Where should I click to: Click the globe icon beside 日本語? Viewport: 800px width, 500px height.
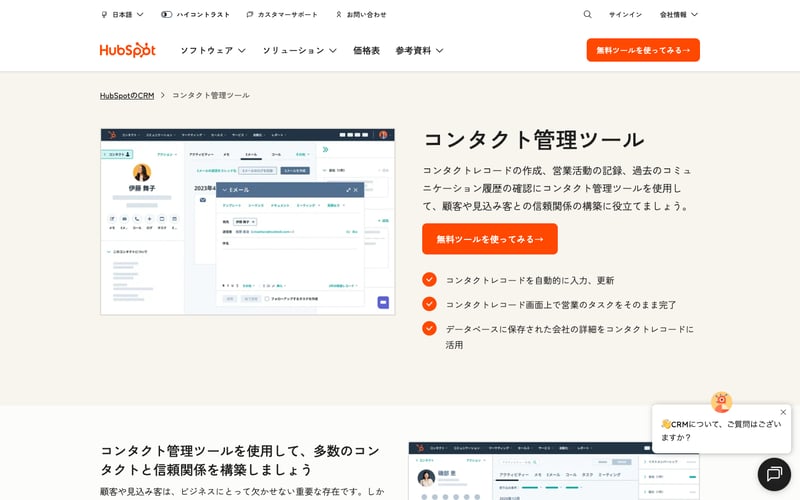pyautogui.click(x=105, y=15)
